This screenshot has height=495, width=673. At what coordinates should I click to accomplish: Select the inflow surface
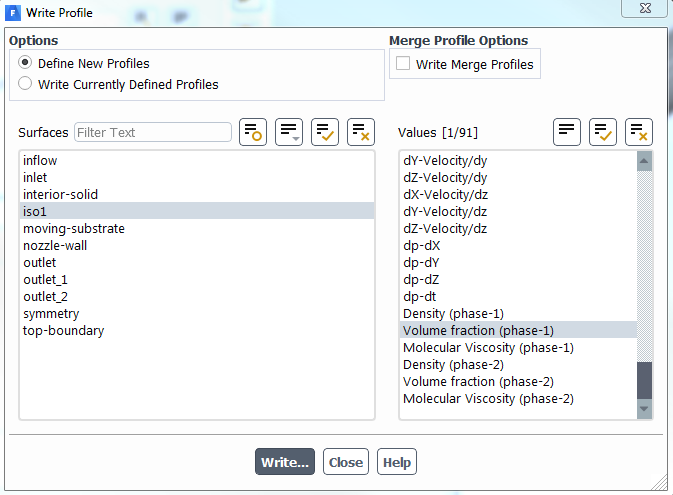197,161
